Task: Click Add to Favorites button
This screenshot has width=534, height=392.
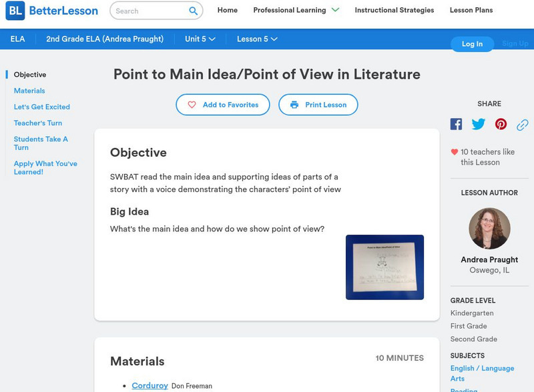Action: coord(223,105)
